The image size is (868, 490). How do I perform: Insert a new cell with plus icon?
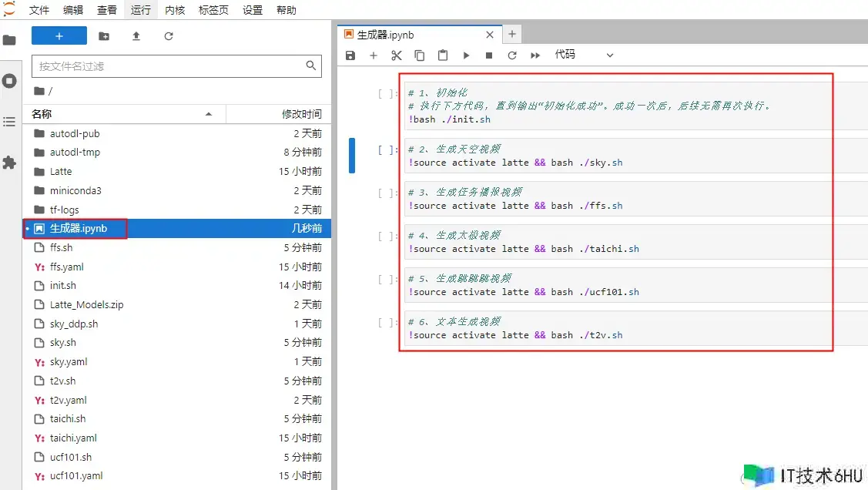tap(374, 55)
